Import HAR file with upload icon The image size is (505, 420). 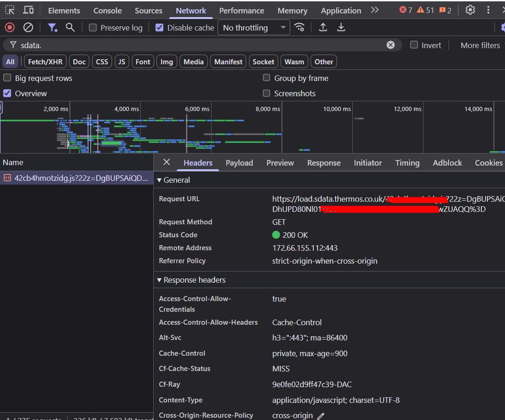323,28
